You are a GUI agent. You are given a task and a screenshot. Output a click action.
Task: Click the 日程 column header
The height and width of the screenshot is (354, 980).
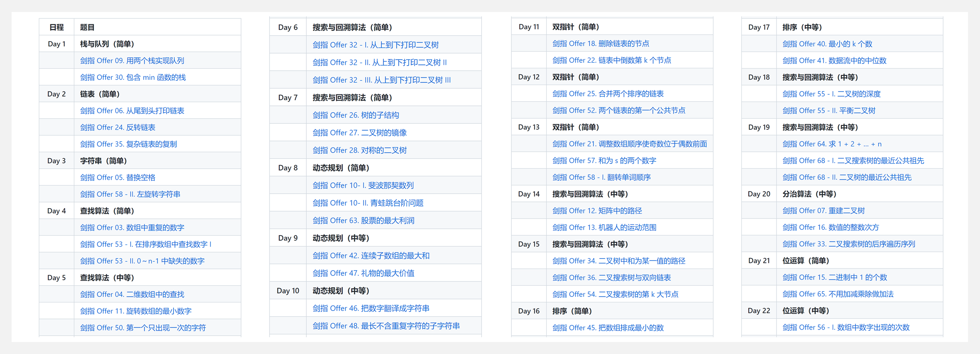click(x=56, y=28)
